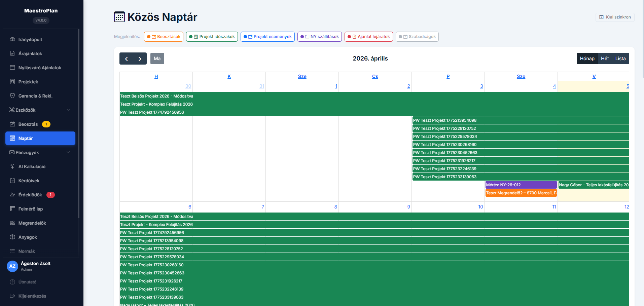The width and height of the screenshot is (644, 306).
Task: Click the Szo weekday header link
Action: point(521,76)
